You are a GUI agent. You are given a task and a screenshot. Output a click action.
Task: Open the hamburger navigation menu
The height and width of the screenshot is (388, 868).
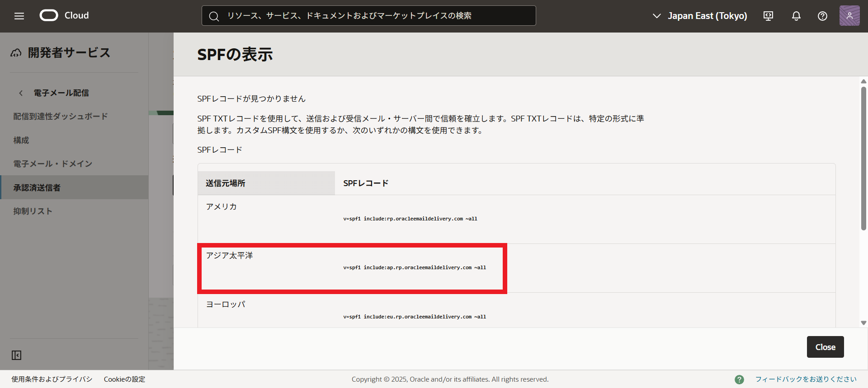19,16
